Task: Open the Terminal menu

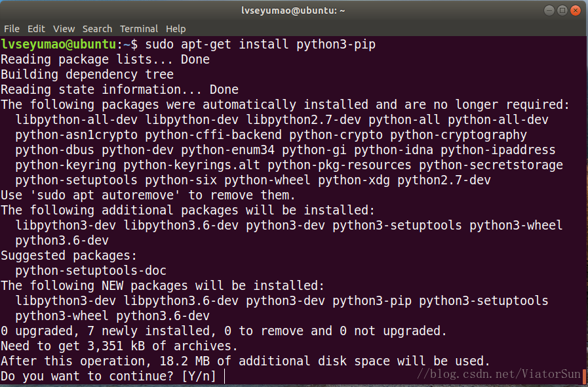Action: [x=139, y=29]
